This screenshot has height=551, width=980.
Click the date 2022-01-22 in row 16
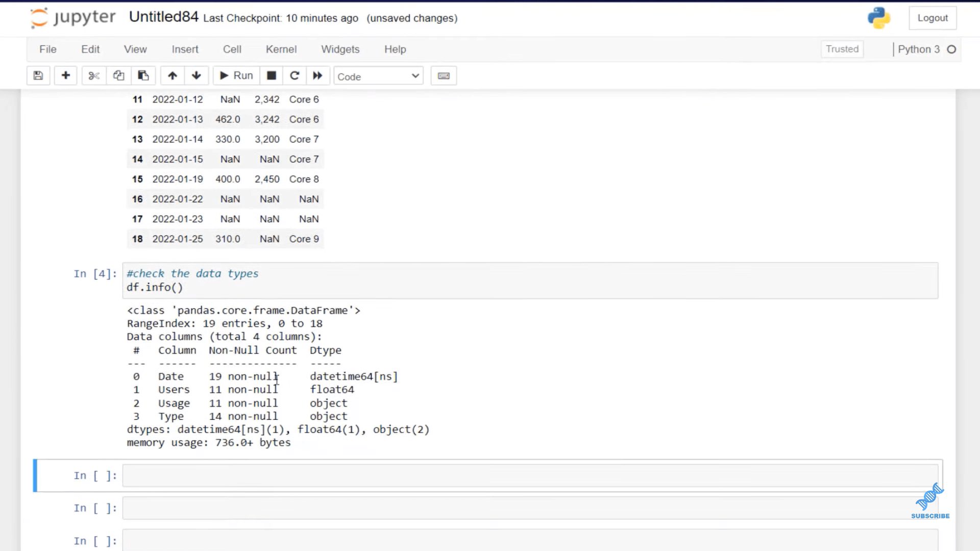pyautogui.click(x=178, y=199)
